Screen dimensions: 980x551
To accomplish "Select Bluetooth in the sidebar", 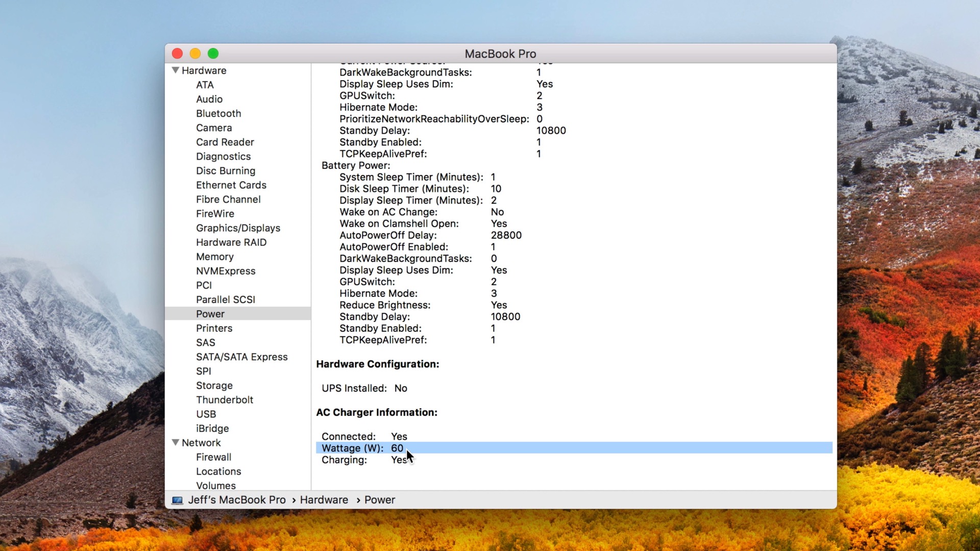I will pos(218,113).
